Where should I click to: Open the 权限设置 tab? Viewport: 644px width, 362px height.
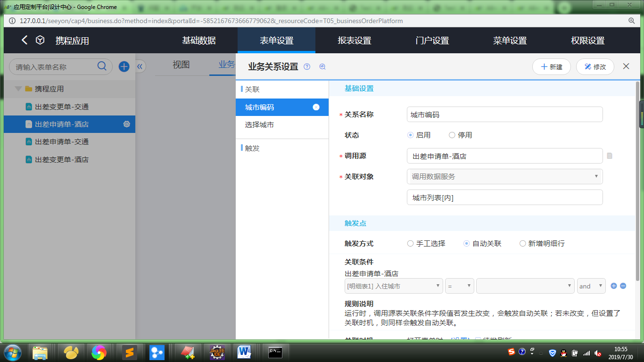[x=587, y=41]
